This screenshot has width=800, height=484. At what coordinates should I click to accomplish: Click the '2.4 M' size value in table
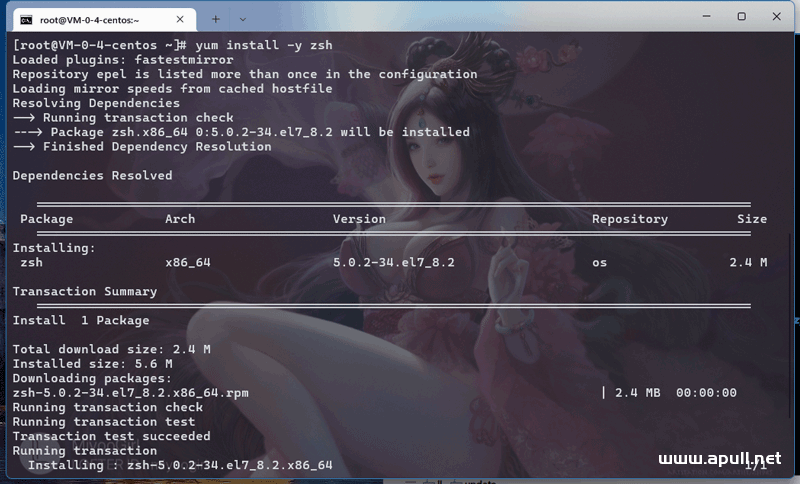[748, 262]
